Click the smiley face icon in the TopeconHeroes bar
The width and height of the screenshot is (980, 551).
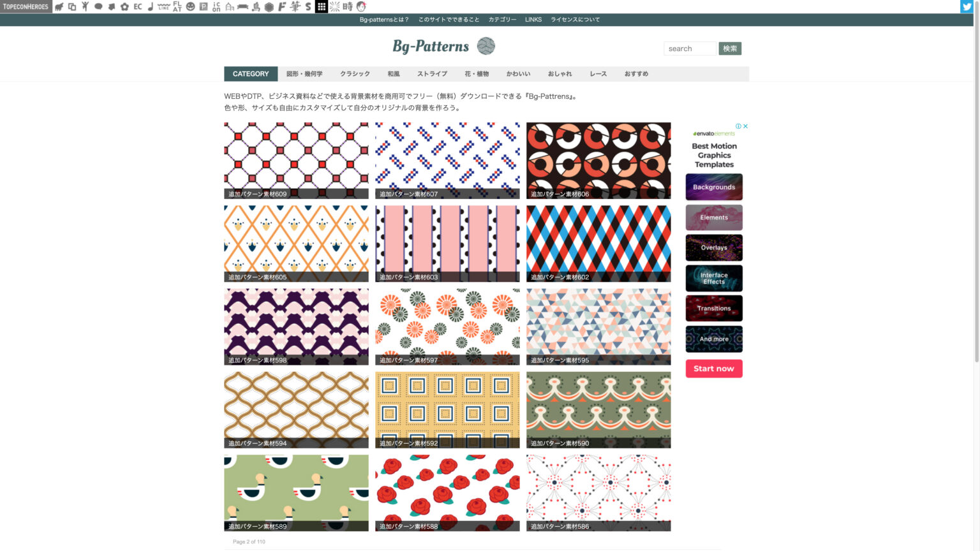tap(190, 7)
